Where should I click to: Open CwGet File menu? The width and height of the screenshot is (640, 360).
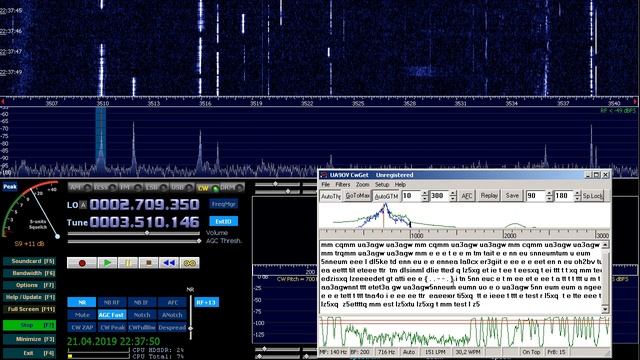[x=326, y=185]
